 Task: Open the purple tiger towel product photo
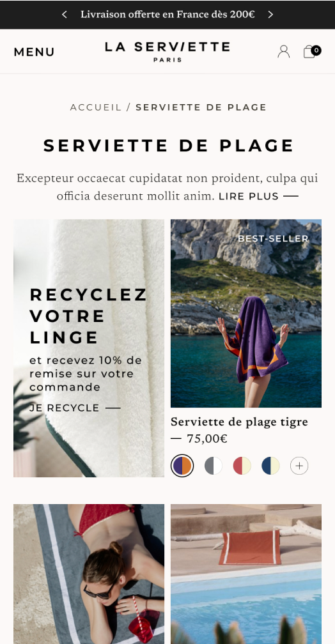(246, 313)
